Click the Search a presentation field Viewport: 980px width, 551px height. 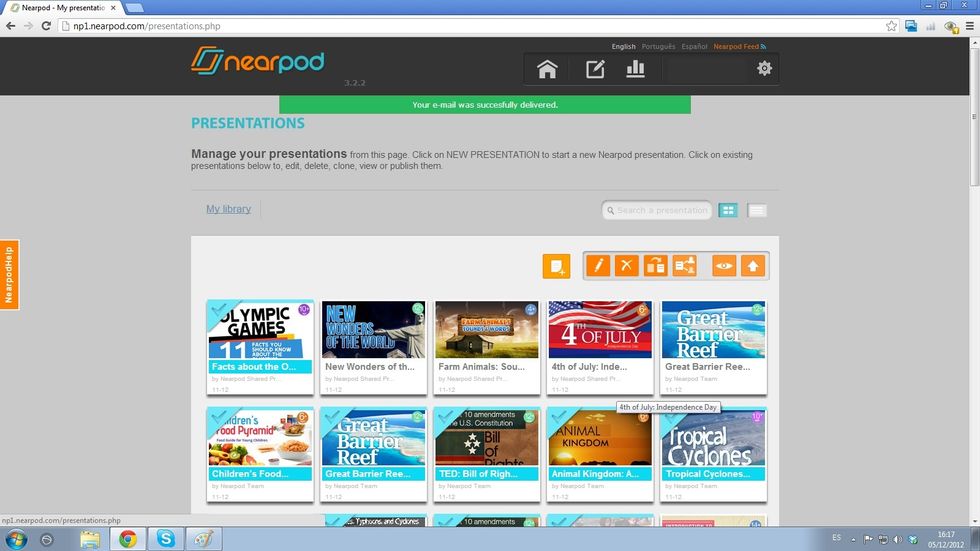pos(657,211)
